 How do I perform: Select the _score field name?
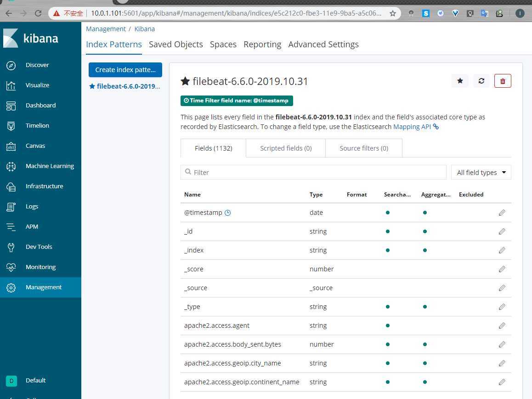(194, 269)
